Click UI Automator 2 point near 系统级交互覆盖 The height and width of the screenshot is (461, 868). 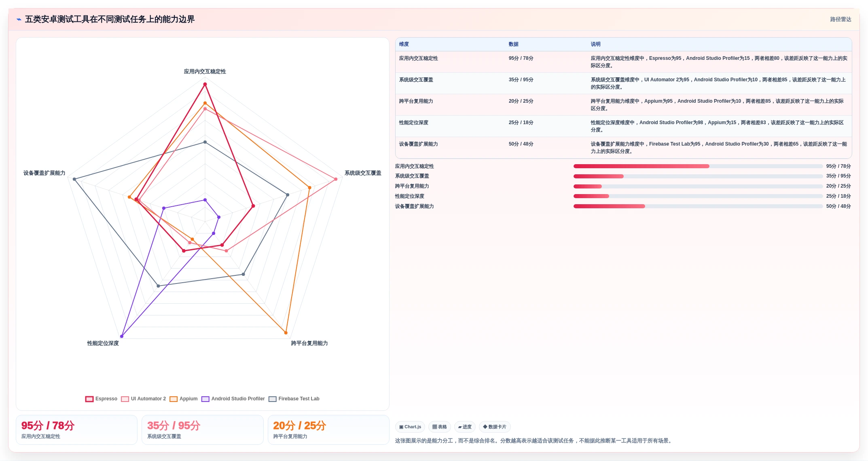(x=336, y=179)
